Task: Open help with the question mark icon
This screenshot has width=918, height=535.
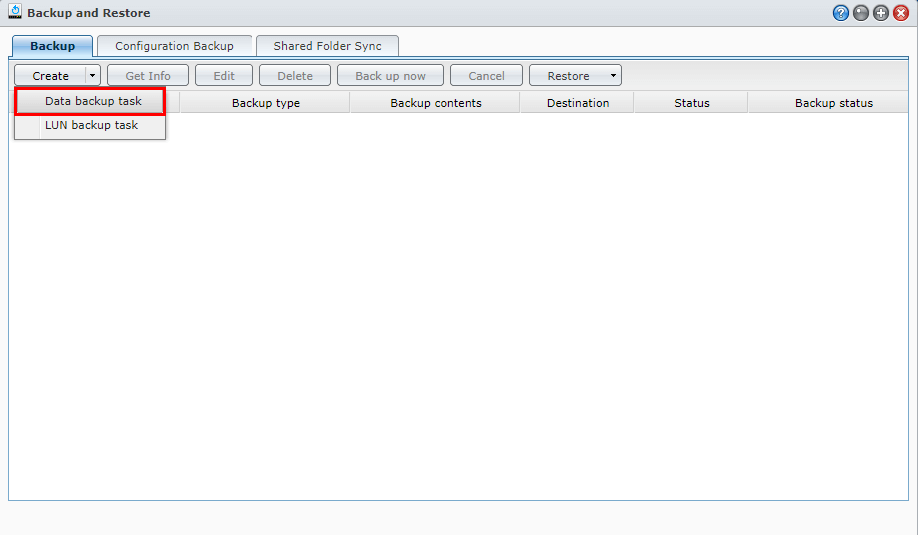Action: [840, 13]
